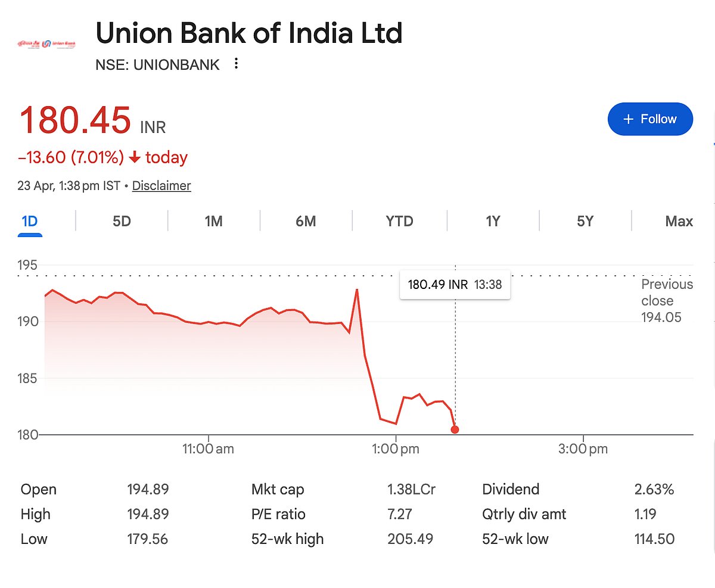Viewport: 715px width, 588px height.
Task: Click the Previous close 194.05 label
Action: [x=667, y=301]
